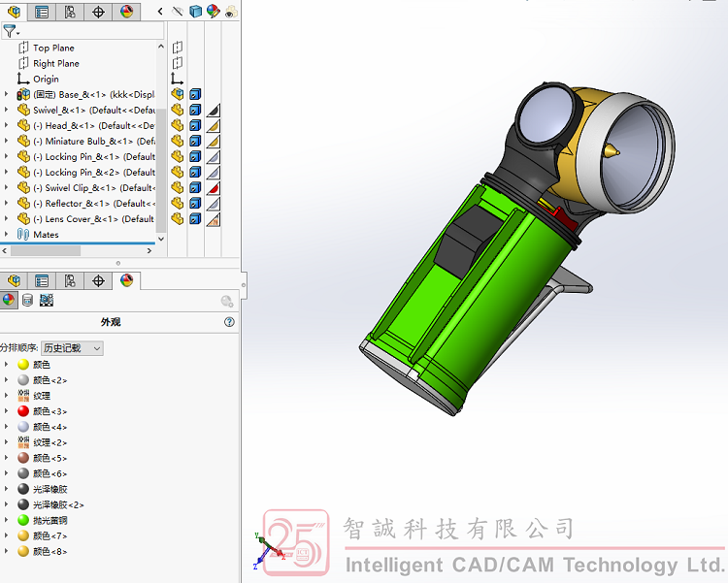Click feature tree horizontal scrollbar right arrow

(149, 250)
